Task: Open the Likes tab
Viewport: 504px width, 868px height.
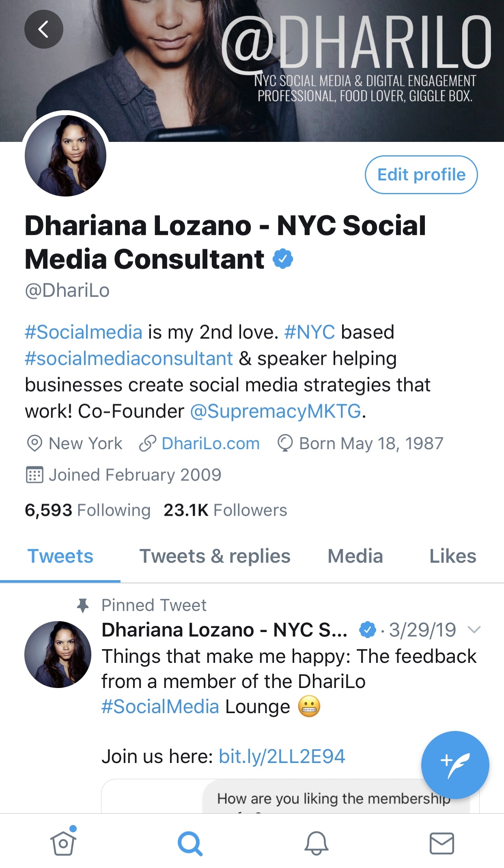Action: [x=452, y=556]
